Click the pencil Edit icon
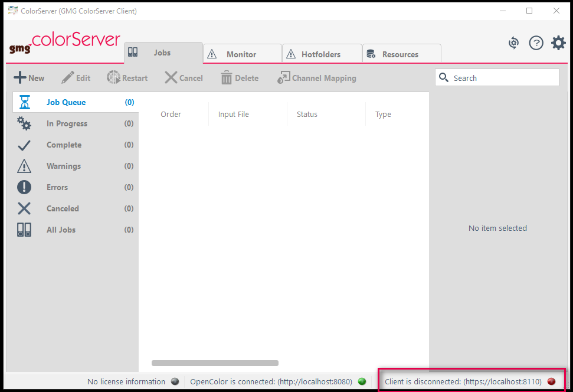 pyautogui.click(x=68, y=77)
